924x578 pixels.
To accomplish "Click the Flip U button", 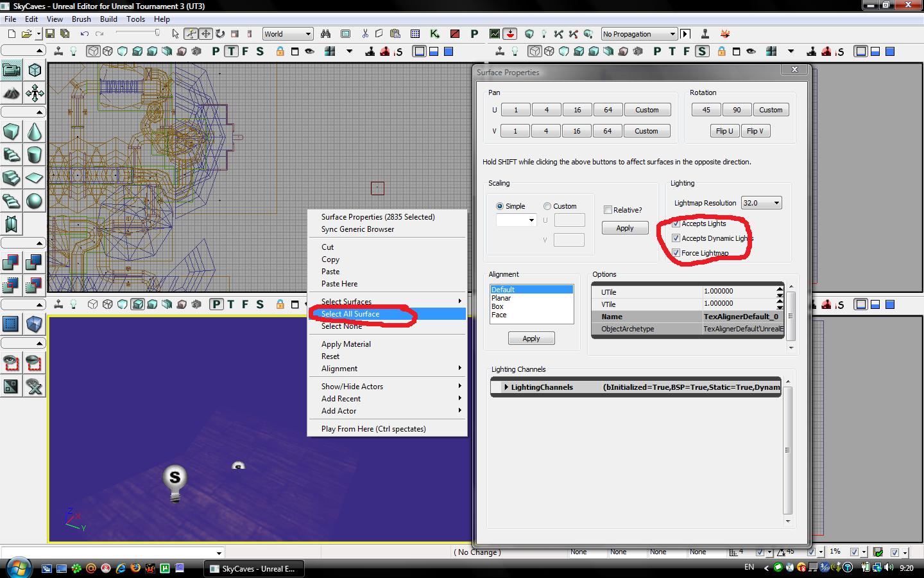I will (724, 131).
